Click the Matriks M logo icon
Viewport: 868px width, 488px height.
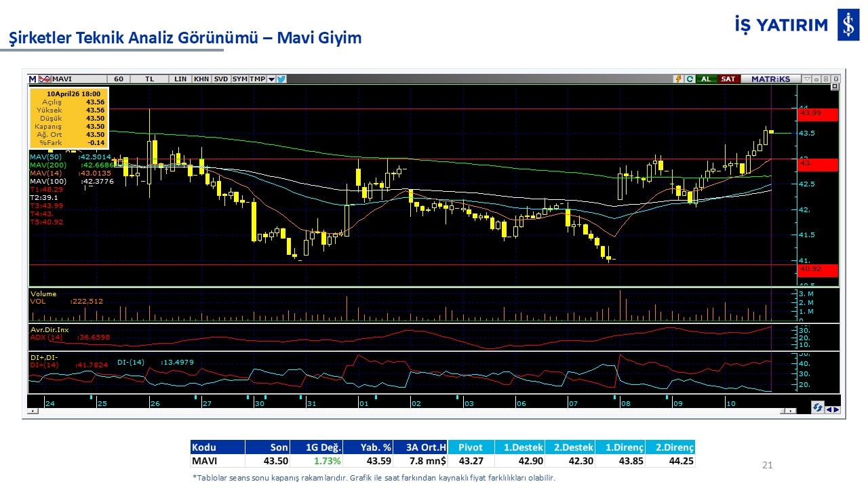33,79
